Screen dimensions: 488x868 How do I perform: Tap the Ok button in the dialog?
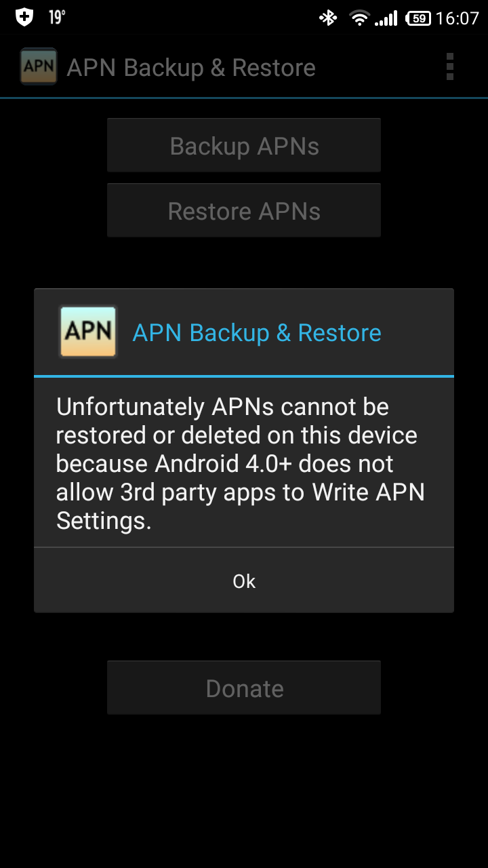pos(244,580)
